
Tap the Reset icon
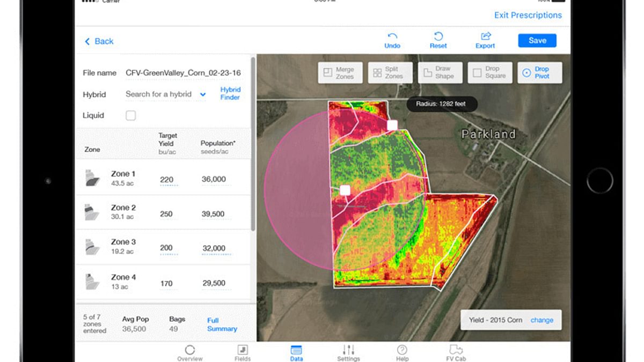click(438, 36)
